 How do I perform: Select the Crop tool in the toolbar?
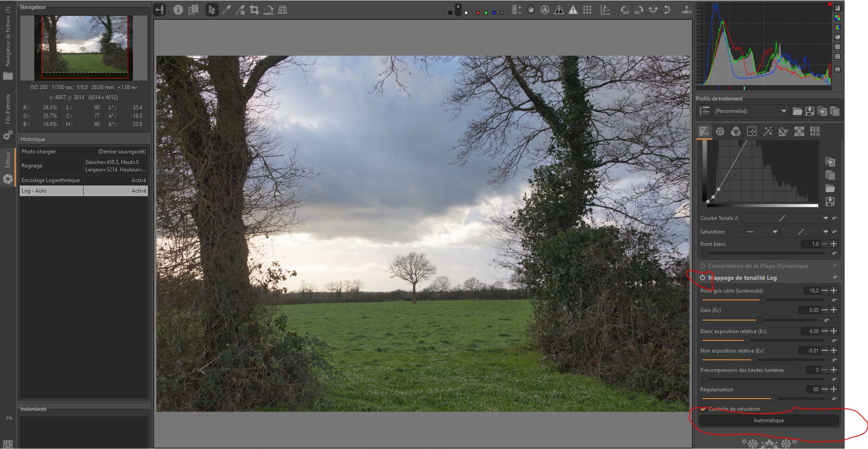tap(254, 10)
